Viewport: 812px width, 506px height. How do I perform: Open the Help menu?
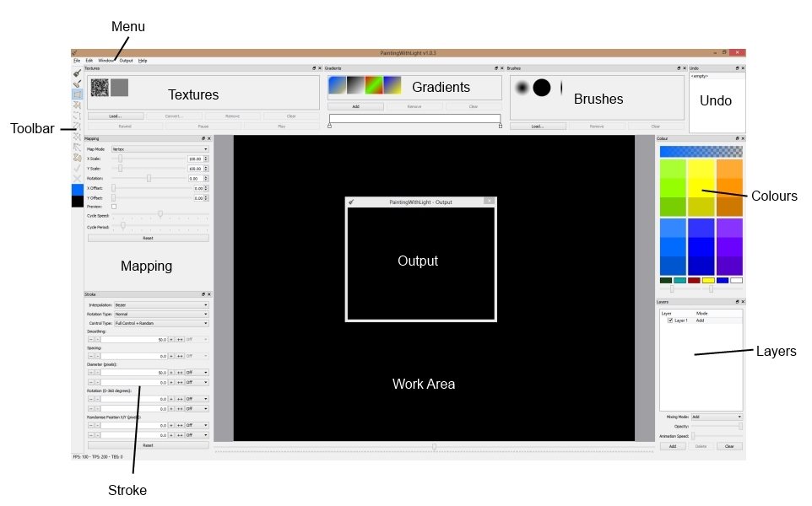pos(143,61)
